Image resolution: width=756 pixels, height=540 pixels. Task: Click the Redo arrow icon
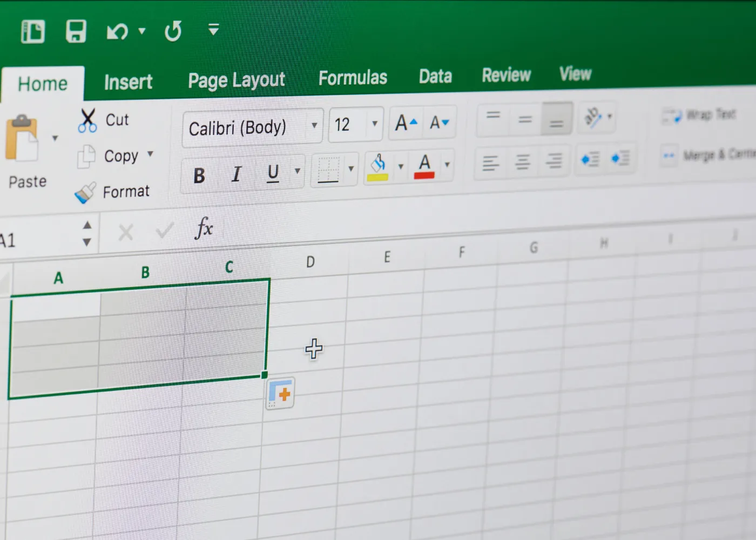coord(173,31)
